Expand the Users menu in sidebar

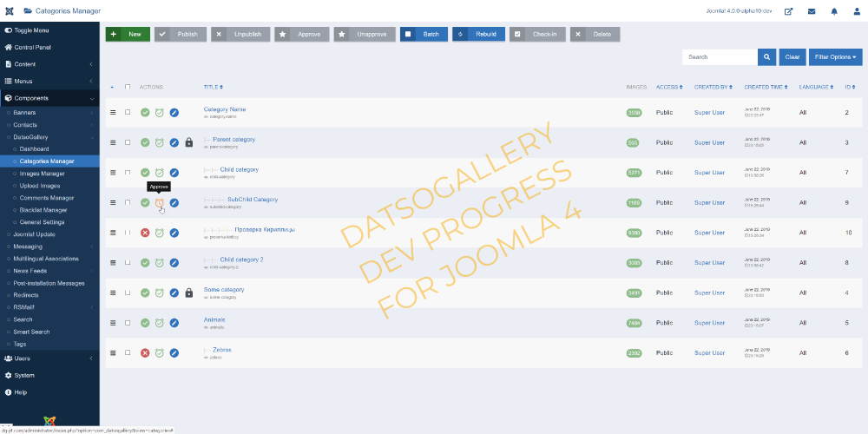(x=49, y=358)
